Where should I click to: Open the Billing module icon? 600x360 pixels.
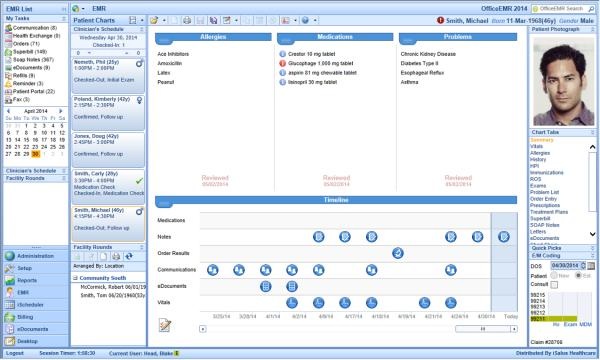pos(10,317)
